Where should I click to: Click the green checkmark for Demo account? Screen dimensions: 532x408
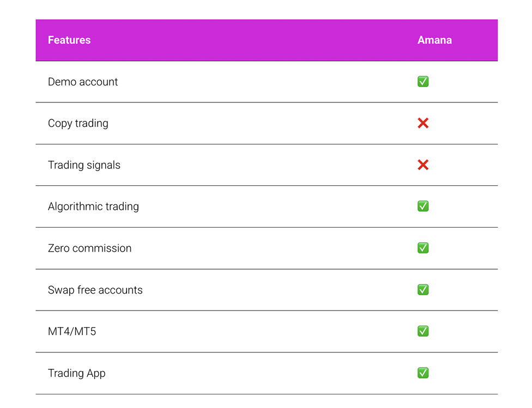(x=423, y=82)
